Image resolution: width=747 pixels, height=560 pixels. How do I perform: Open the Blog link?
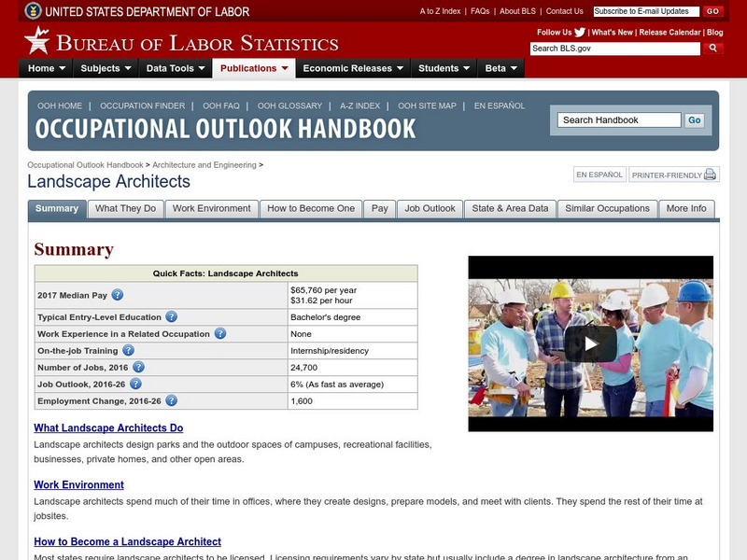(x=714, y=33)
